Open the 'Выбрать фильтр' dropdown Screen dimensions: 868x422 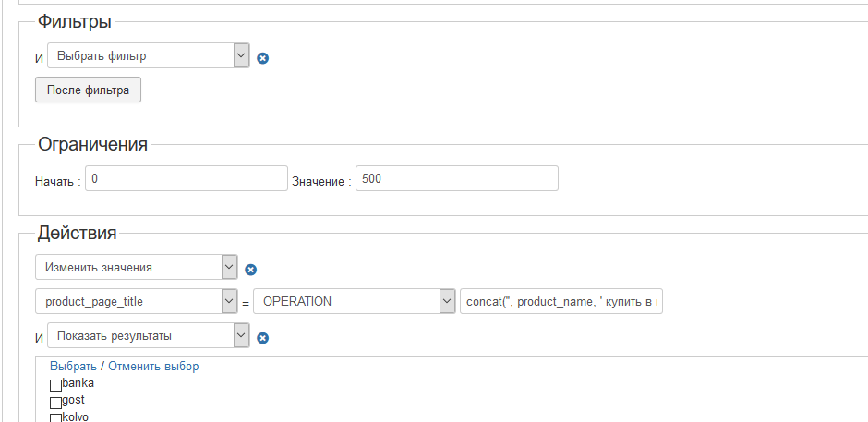click(x=149, y=56)
